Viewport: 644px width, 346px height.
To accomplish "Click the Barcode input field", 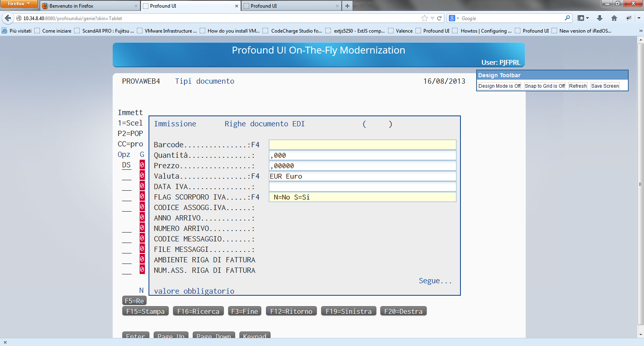I will 362,145.
